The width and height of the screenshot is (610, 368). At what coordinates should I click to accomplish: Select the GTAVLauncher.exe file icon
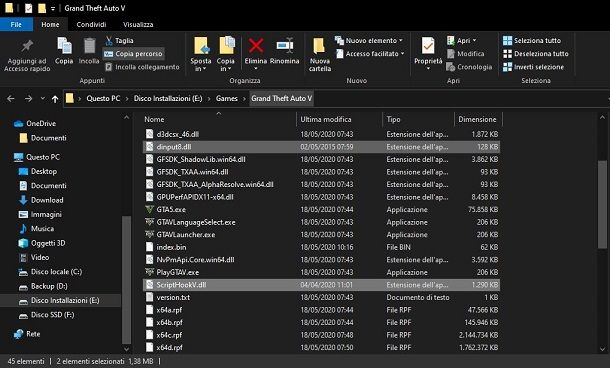tap(149, 235)
